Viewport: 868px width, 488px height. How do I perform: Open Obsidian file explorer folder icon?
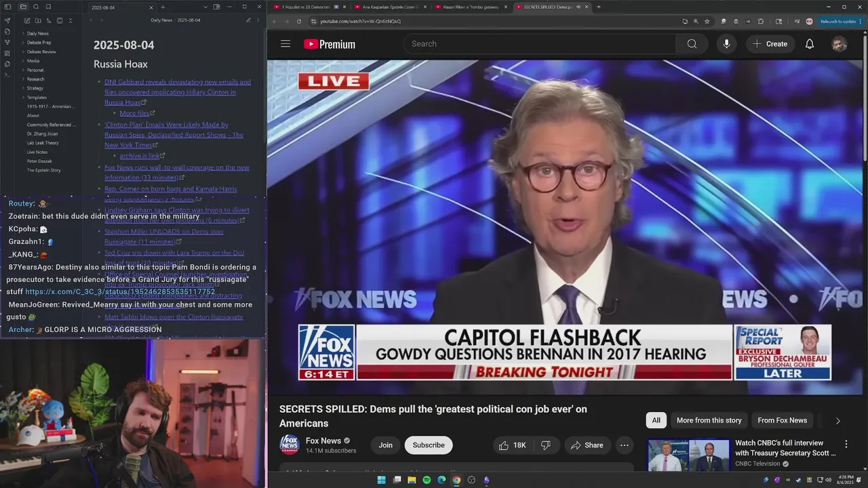[23, 7]
